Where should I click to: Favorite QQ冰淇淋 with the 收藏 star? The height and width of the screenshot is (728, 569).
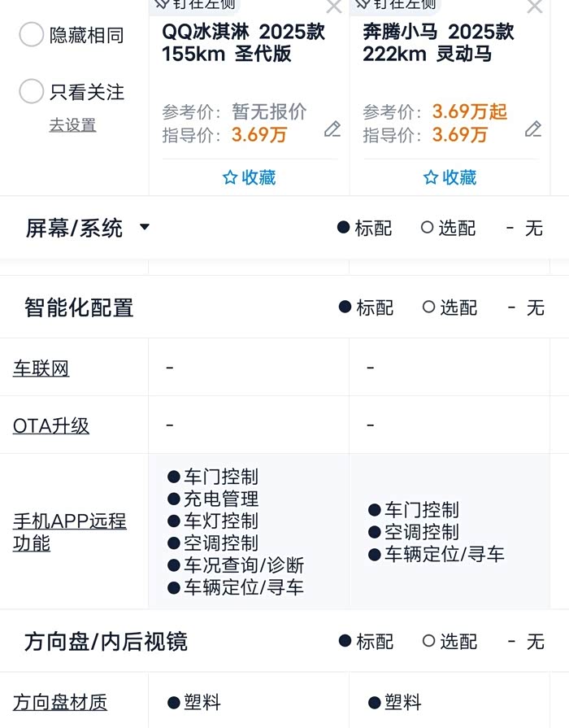[x=250, y=177]
